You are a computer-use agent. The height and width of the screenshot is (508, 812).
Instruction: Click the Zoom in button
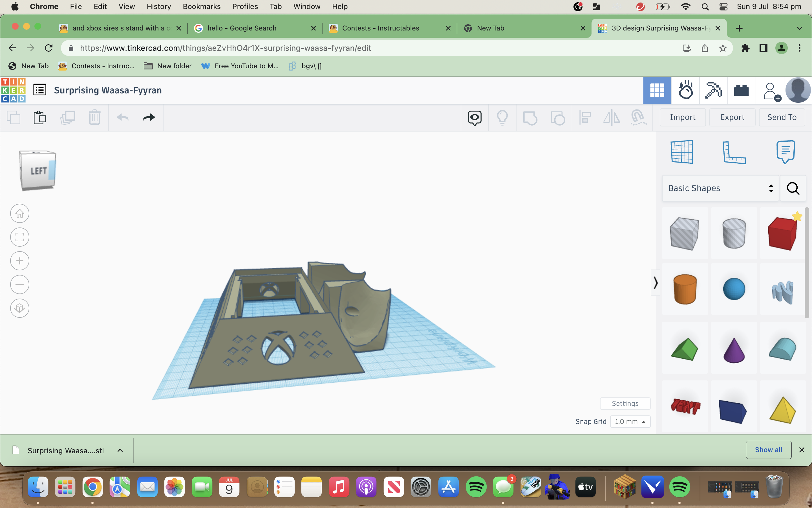coord(20,261)
